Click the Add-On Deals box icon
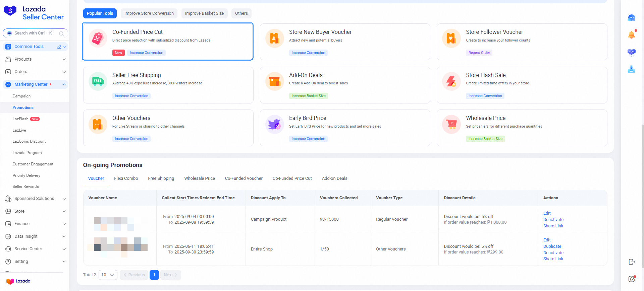644x291 pixels. point(274,81)
